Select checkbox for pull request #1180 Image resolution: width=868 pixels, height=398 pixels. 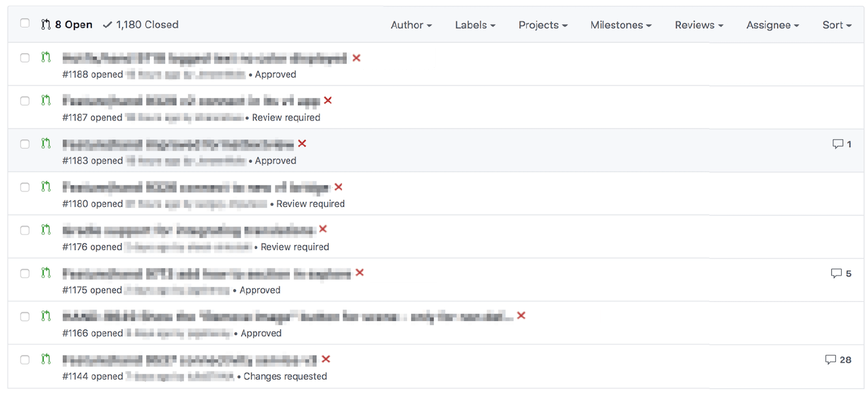coord(25,187)
